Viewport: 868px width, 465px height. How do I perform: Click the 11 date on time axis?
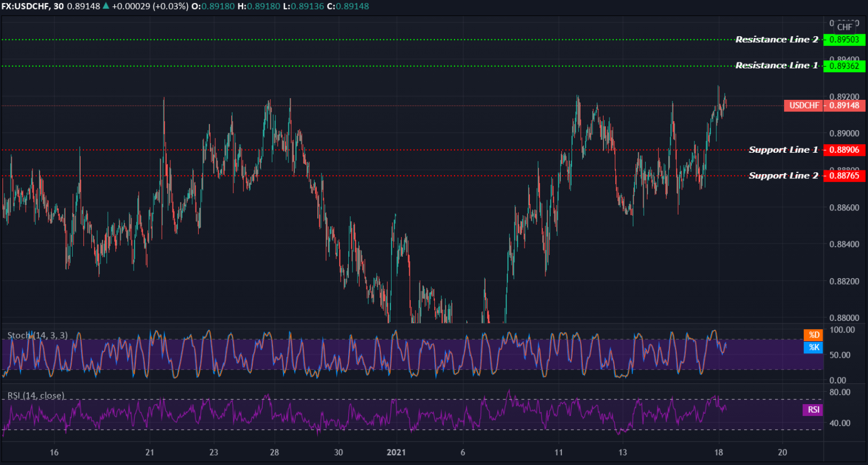pos(558,452)
